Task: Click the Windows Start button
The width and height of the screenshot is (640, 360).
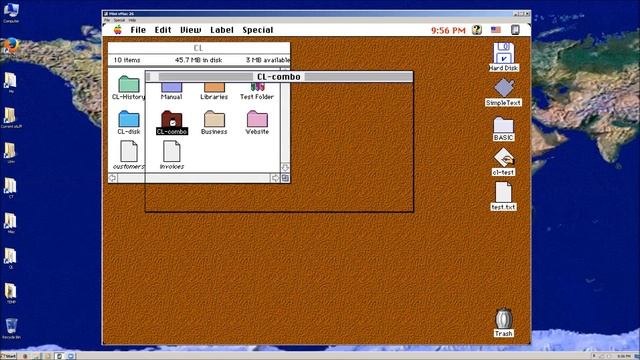Action: click(8, 356)
